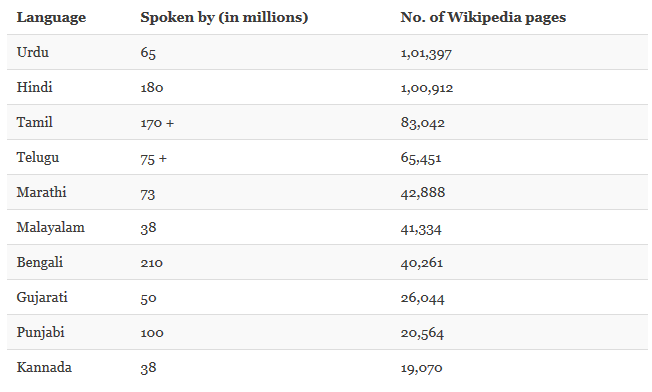Click the Kannada row label
The image size is (652, 392).
44,367
